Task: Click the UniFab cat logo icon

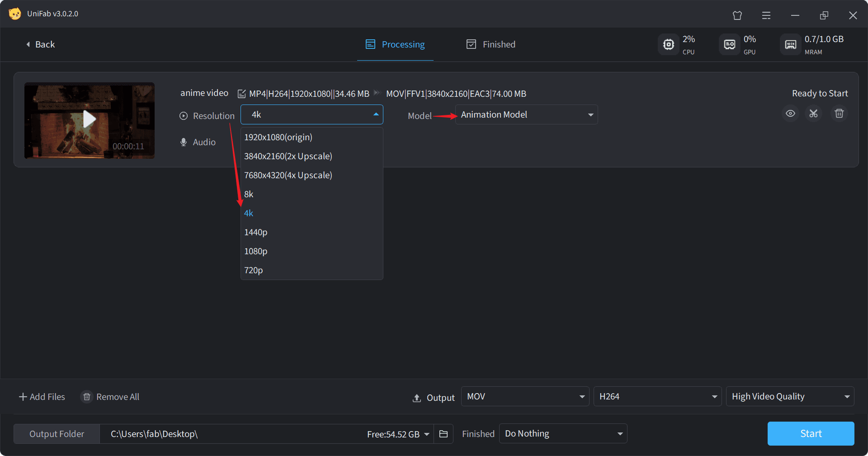Action: coord(15,14)
